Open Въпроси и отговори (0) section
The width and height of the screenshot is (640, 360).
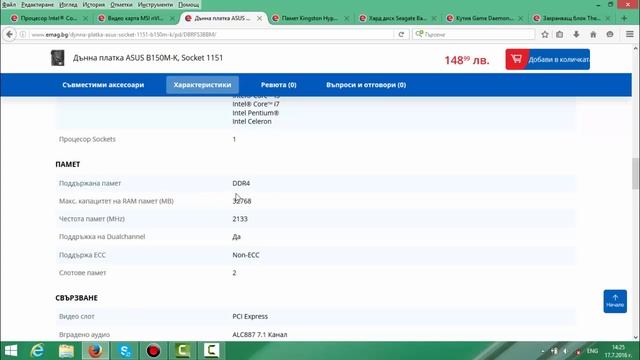point(366,85)
